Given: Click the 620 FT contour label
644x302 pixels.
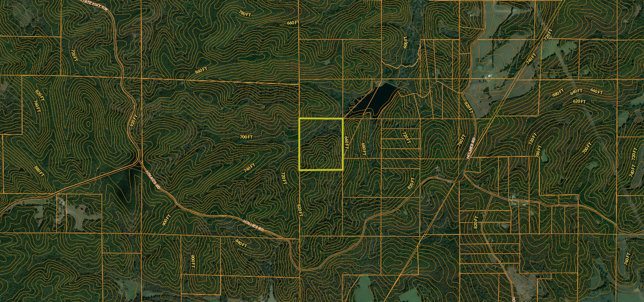Looking at the screenshot, I should pyautogui.click(x=579, y=101).
